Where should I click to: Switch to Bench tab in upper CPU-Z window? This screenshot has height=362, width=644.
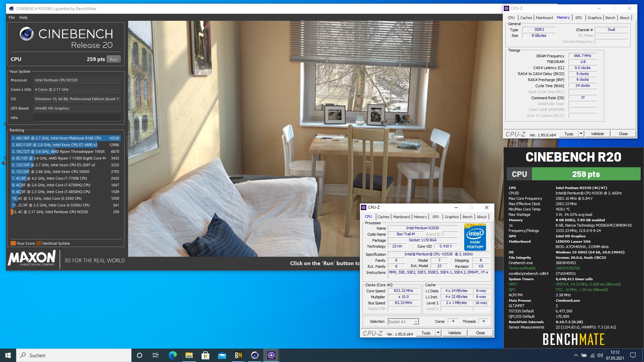click(x=610, y=18)
